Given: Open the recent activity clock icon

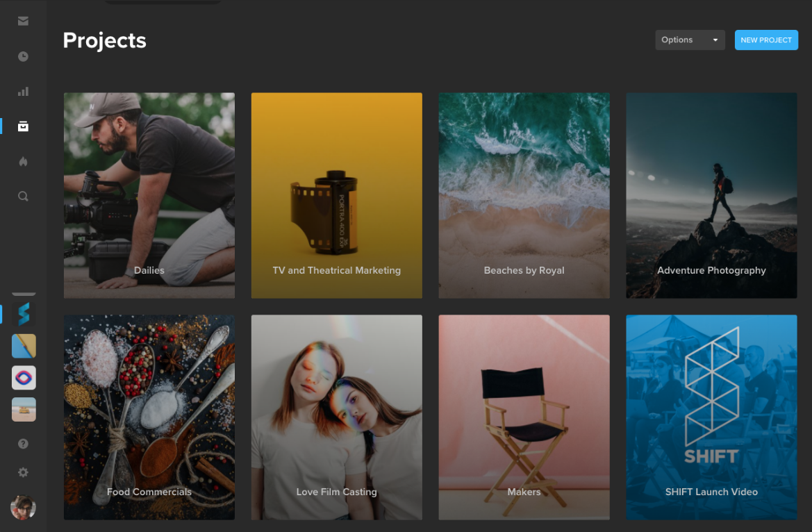Looking at the screenshot, I should pos(23,56).
